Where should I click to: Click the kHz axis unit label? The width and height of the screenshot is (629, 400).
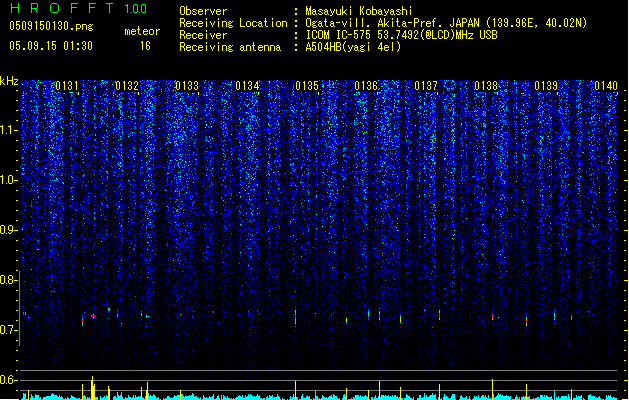pos(9,81)
